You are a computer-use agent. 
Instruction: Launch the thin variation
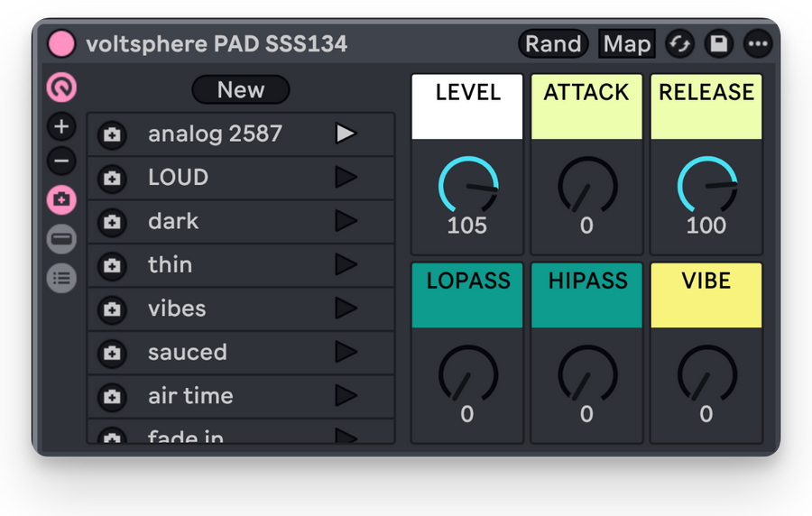[x=346, y=264]
